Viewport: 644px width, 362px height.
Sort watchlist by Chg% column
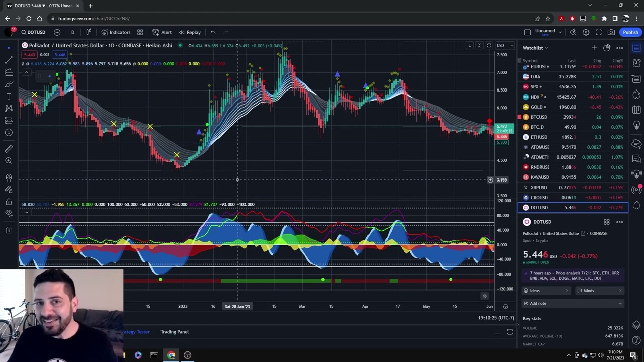[x=618, y=61]
